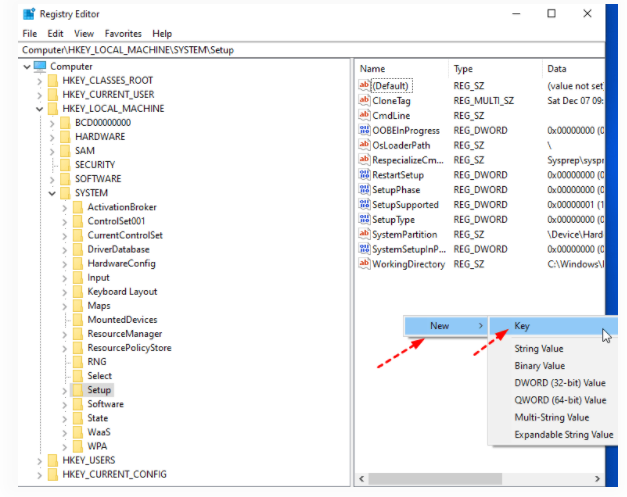The width and height of the screenshot is (627, 497).
Task: Choose Multi-String Value from submenu
Action: [x=551, y=417]
